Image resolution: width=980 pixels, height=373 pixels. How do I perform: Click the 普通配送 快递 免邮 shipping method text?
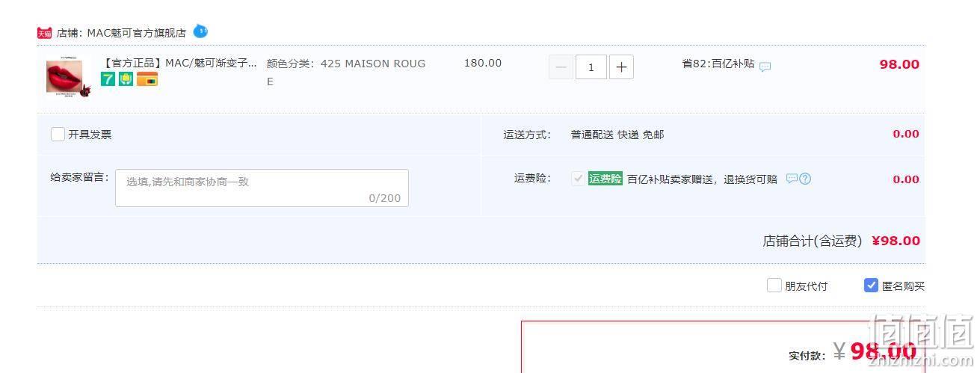617,135
